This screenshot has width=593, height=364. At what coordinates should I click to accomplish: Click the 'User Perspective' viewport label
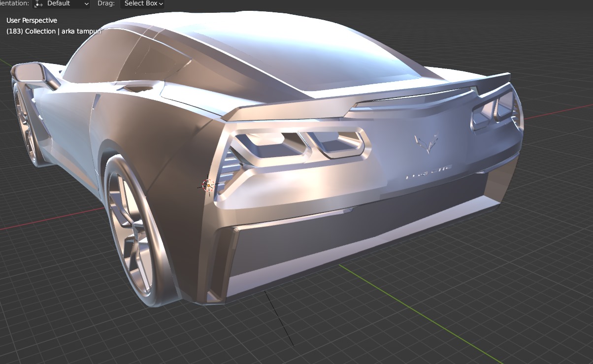click(32, 20)
